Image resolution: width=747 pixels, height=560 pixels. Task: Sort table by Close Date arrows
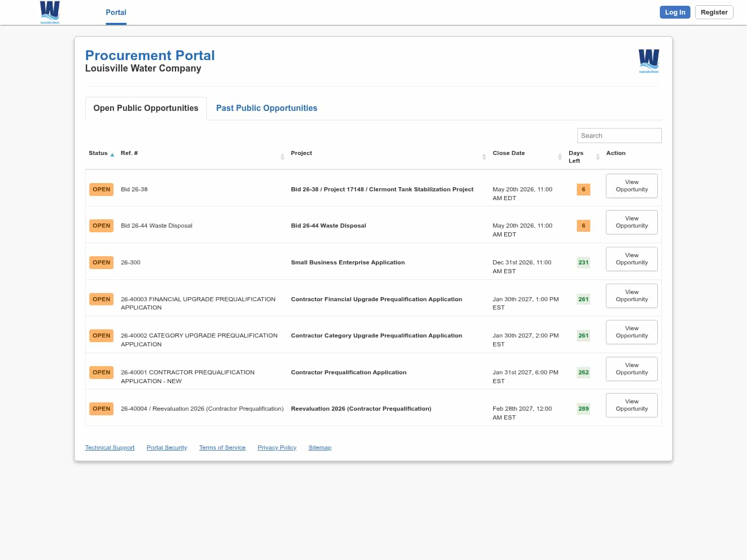pyautogui.click(x=560, y=157)
